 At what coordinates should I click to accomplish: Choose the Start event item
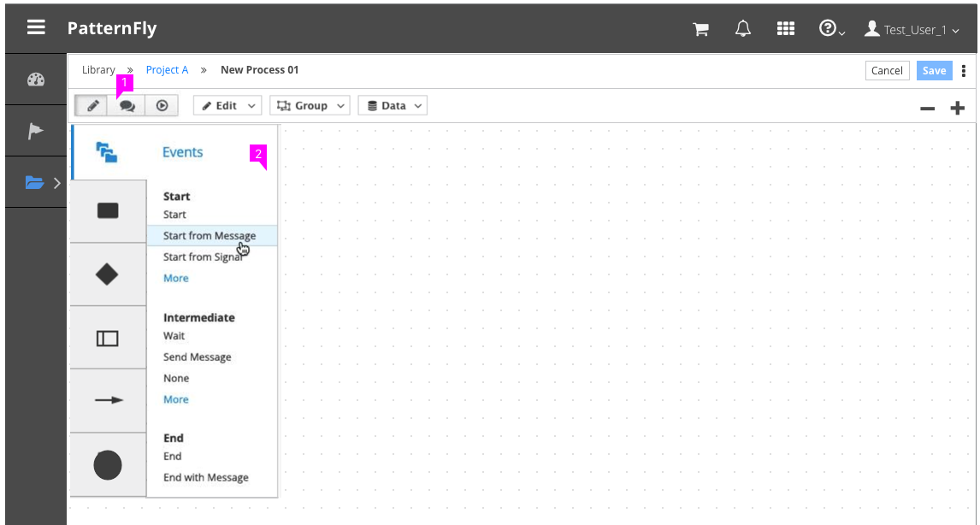click(x=174, y=215)
